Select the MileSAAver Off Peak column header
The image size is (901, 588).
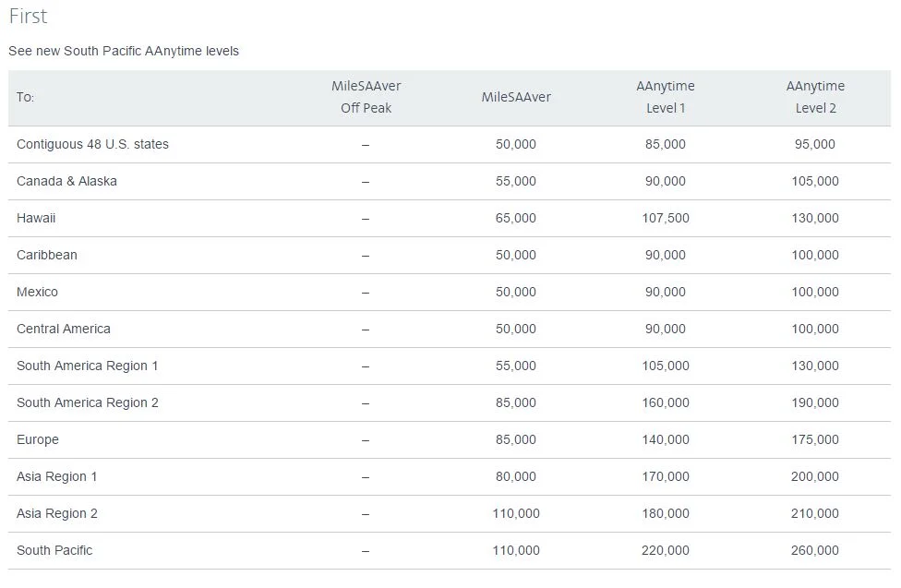(366, 97)
